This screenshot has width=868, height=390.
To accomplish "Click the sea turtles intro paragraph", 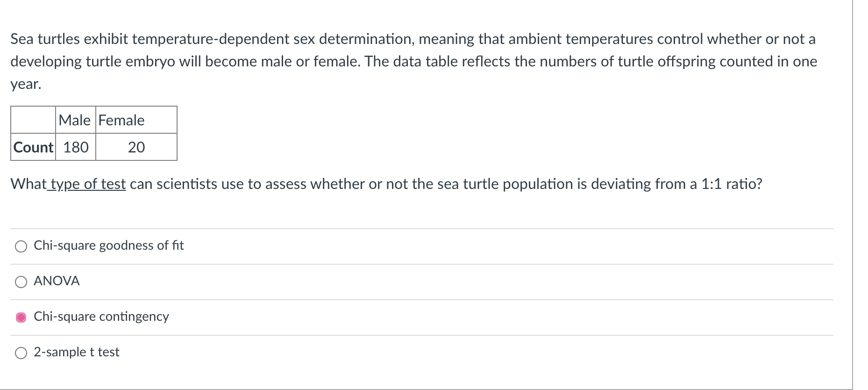I will (x=414, y=61).
